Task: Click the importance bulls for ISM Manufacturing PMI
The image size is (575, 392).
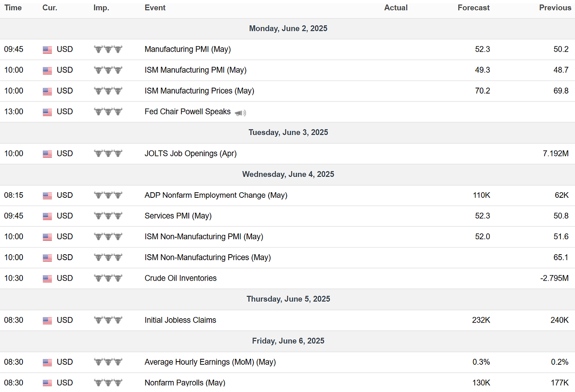Action: (108, 70)
